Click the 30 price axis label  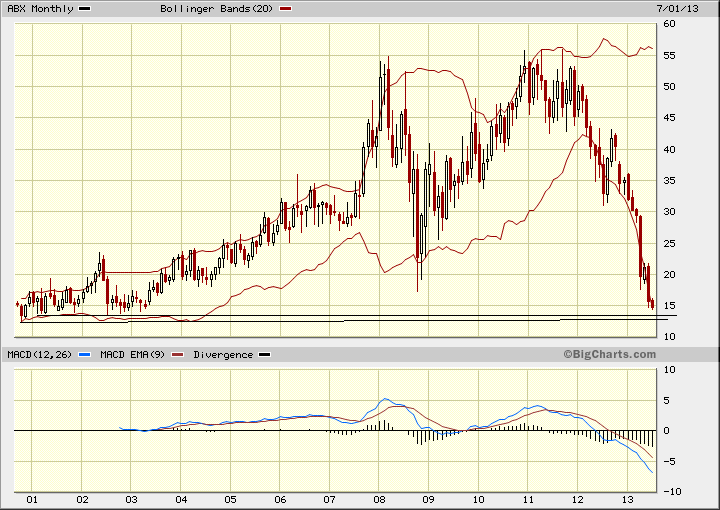[669, 212]
